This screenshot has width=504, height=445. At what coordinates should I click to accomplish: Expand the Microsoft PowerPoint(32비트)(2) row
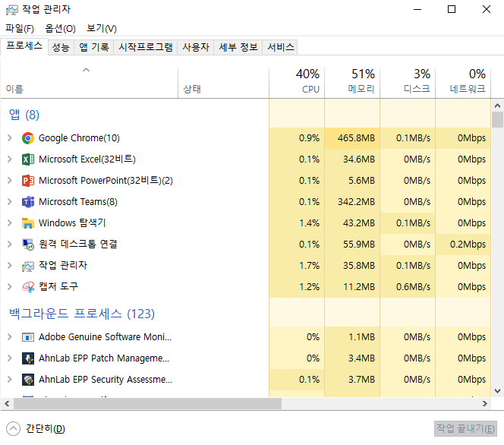10,181
